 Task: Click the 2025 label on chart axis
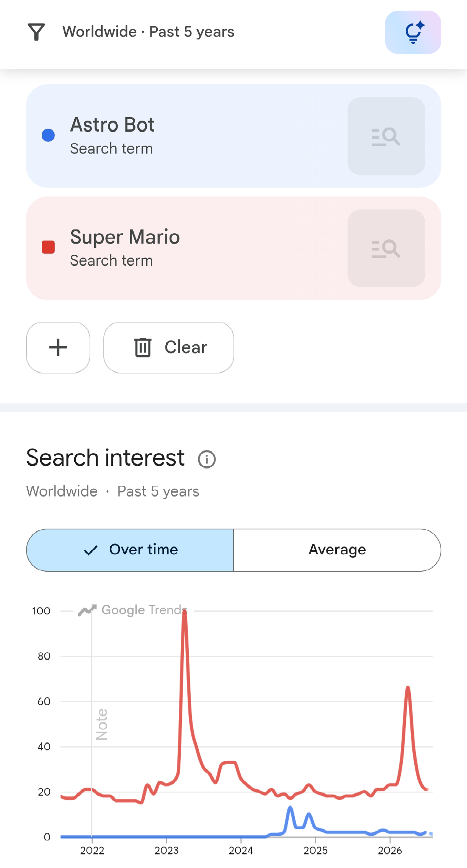pyautogui.click(x=315, y=851)
